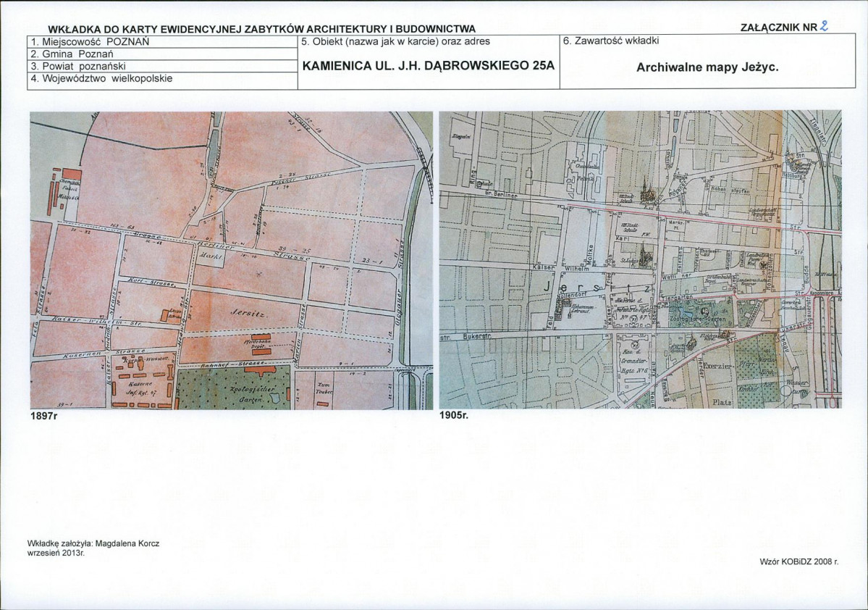Click the 'Archiwalne mapy Jeżyc.' content text
Image resolution: width=868 pixels, height=610 pixels.
coord(707,67)
